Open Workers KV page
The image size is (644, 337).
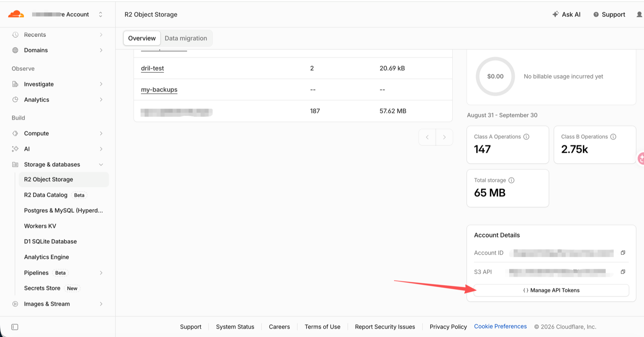[40, 226]
